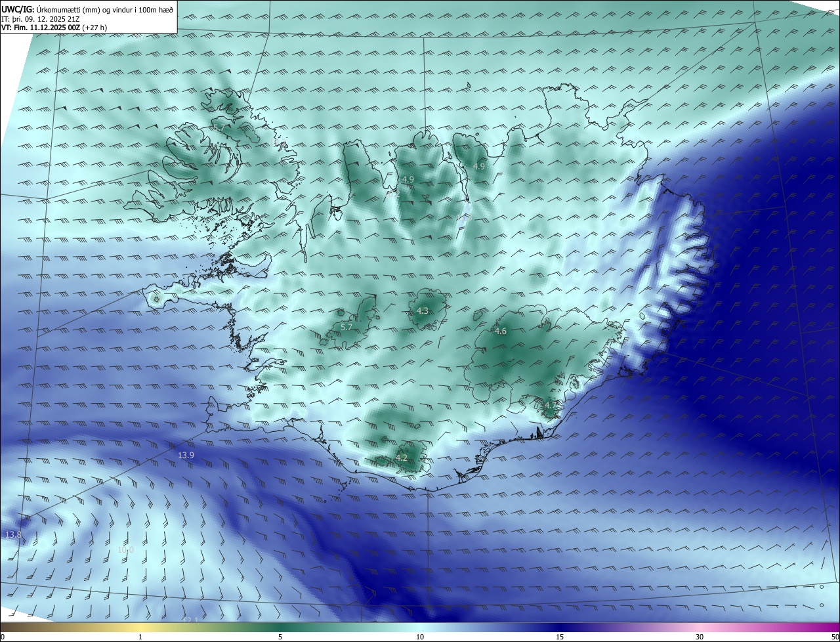Click the colorbar tick label "1"
Screen dimensions: 840x642
pos(141,637)
